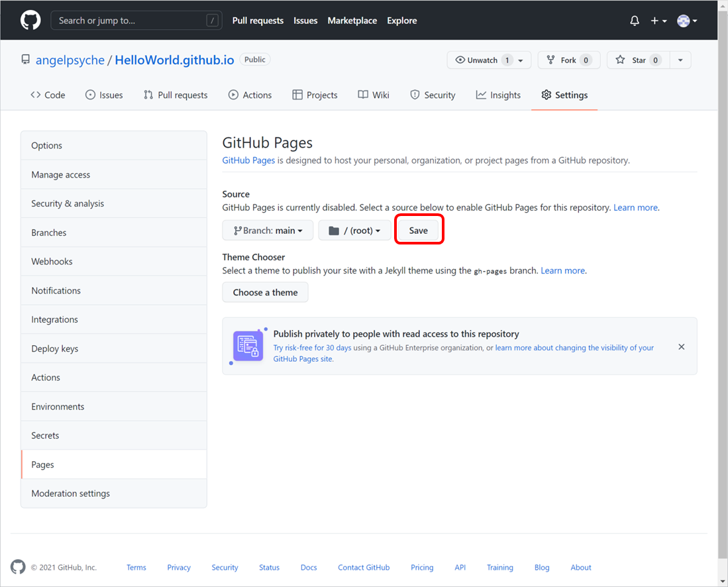
Task: Switch to the Insights tab
Action: [x=498, y=95]
